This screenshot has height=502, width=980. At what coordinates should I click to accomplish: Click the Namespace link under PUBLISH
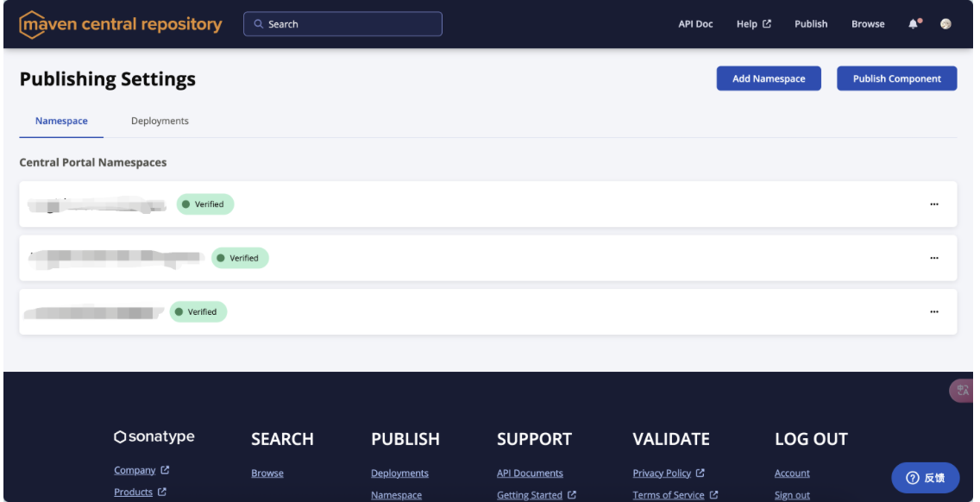(396, 495)
